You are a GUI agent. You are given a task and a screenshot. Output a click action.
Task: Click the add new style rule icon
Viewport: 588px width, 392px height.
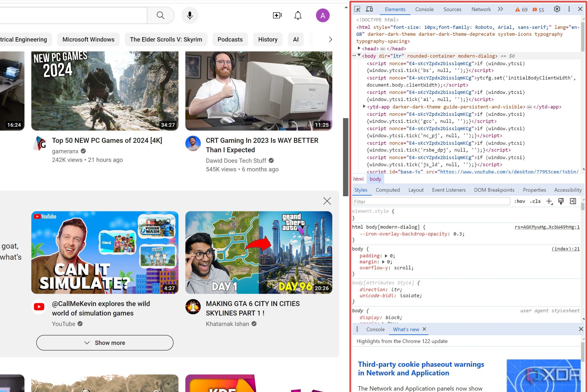(x=549, y=201)
